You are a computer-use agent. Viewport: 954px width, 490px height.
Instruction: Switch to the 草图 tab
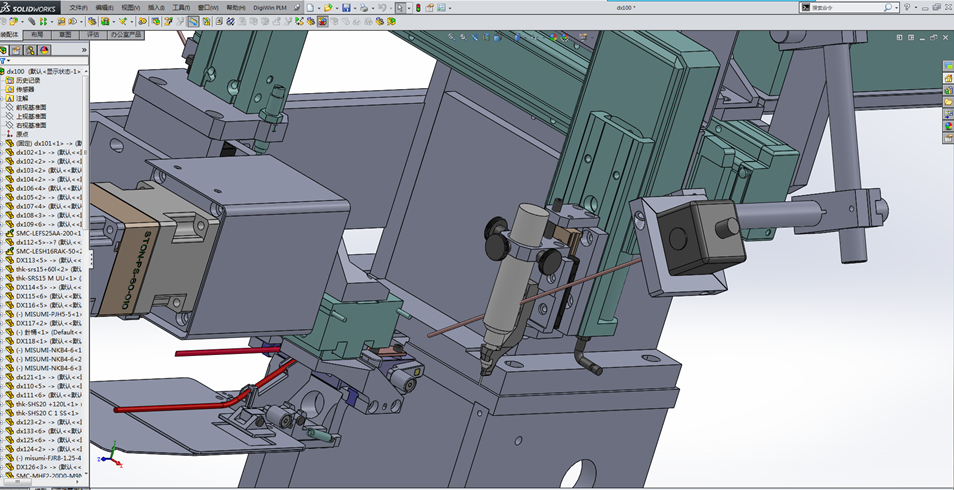[x=65, y=35]
